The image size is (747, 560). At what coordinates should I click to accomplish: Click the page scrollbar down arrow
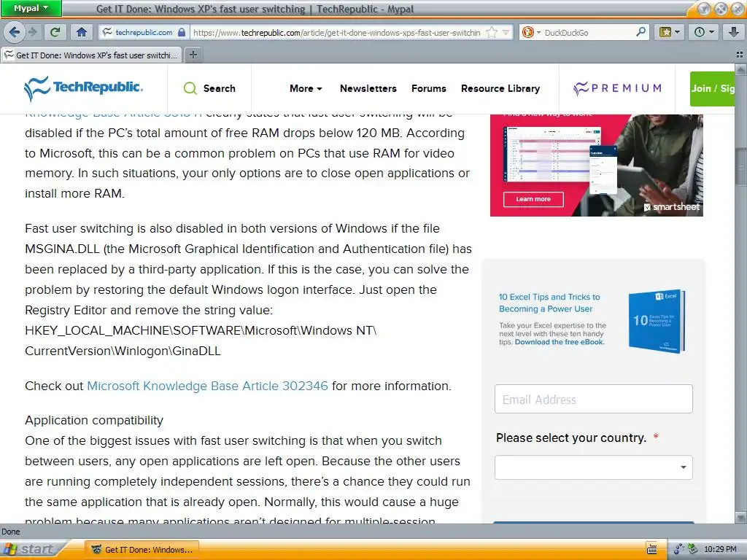(740, 518)
